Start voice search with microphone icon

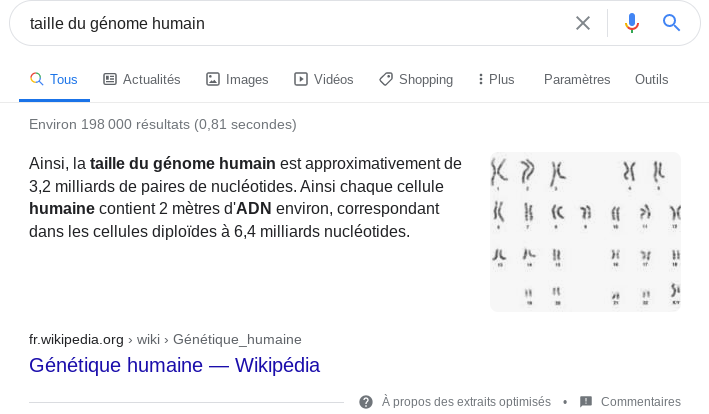click(x=632, y=23)
